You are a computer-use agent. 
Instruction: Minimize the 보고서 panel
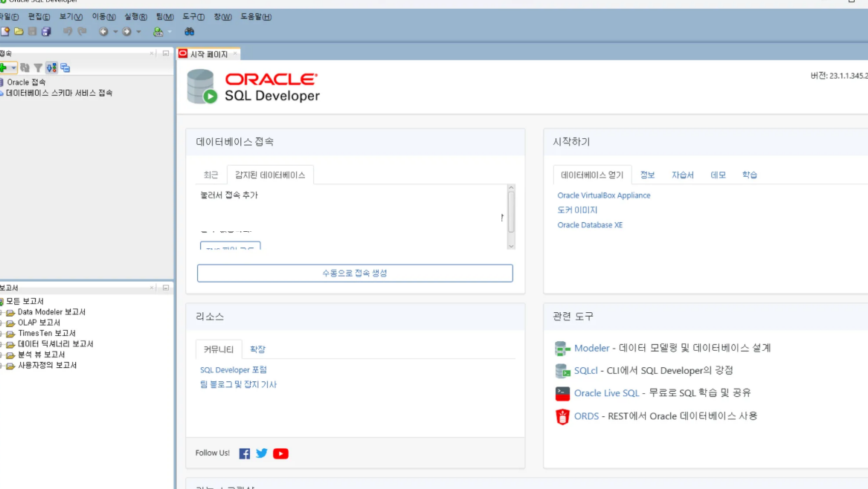(x=166, y=288)
